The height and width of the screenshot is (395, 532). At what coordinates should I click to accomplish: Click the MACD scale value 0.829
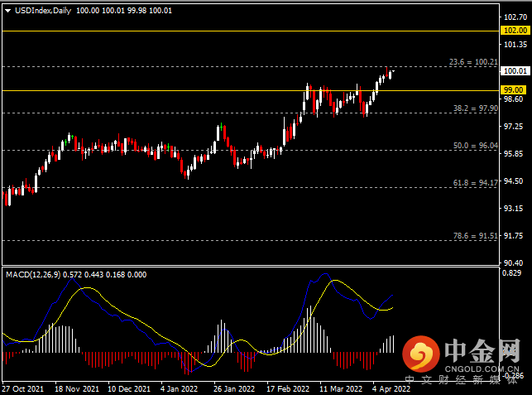tap(511, 272)
